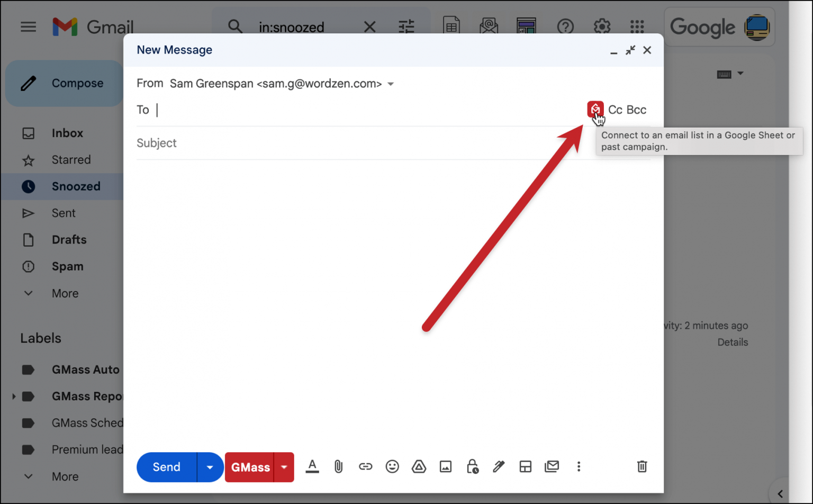Insert a photo using the image icon
The width and height of the screenshot is (813, 504).
[446, 467]
